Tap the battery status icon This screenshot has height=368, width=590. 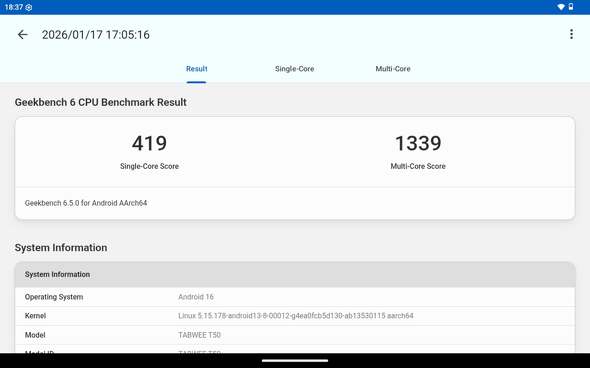(571, 7)
